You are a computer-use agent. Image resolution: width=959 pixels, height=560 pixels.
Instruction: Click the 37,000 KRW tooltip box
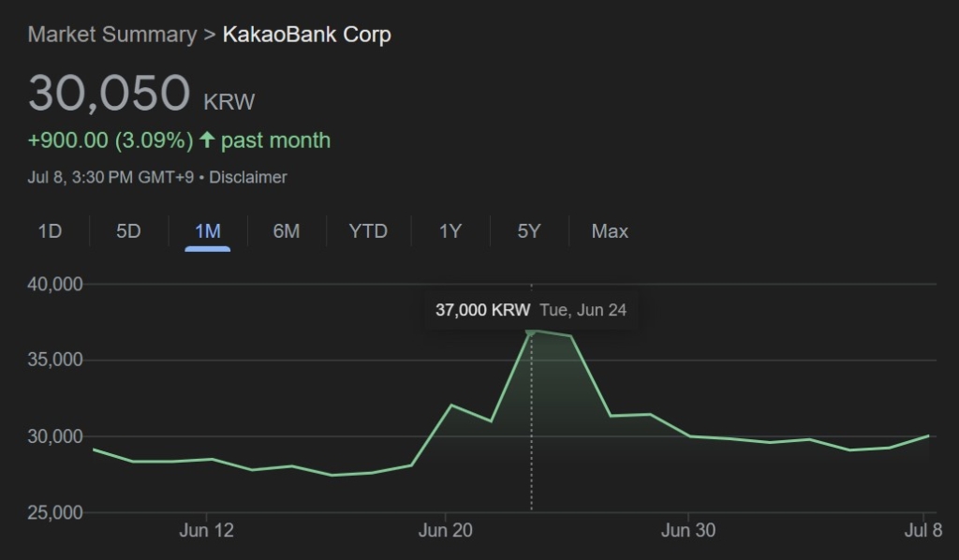534,309
